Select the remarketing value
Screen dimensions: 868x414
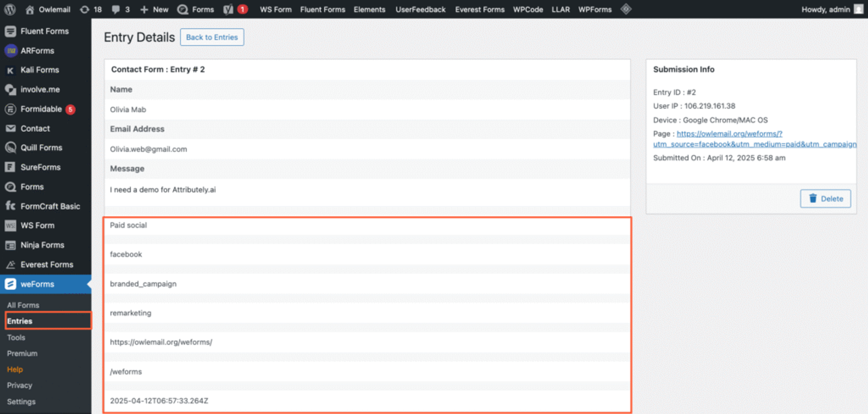(131, 313)
